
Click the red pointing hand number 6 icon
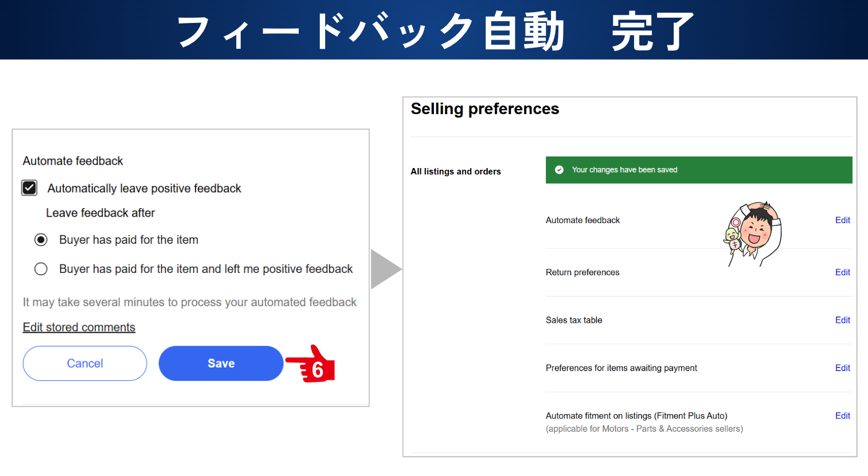tap(311, 364)
